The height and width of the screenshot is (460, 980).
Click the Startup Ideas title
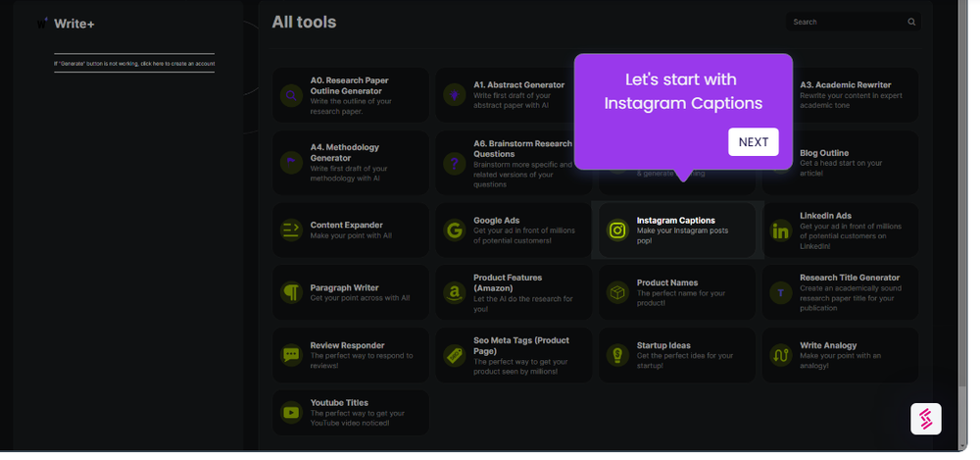[x=663, y=345]
